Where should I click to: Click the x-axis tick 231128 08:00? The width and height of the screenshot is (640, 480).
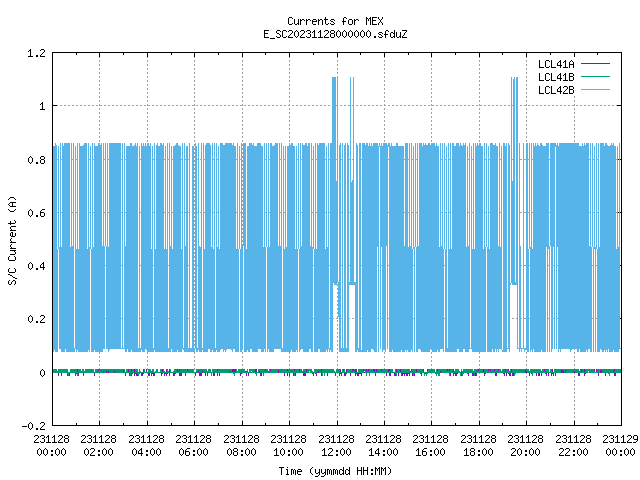[241, 446]
